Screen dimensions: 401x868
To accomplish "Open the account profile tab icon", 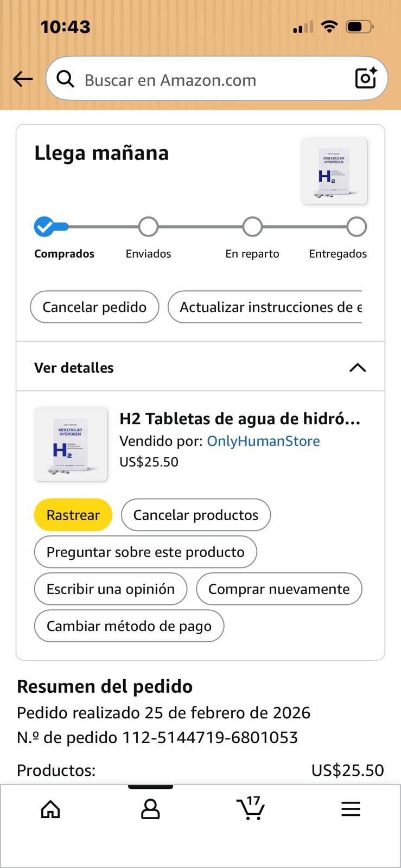I will [x=150, y=809].
